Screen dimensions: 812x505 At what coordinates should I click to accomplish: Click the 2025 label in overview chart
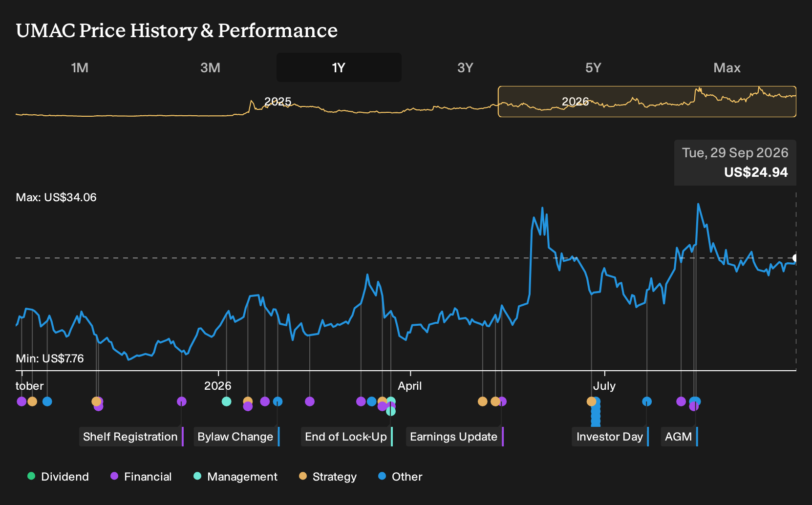[278, 102]
